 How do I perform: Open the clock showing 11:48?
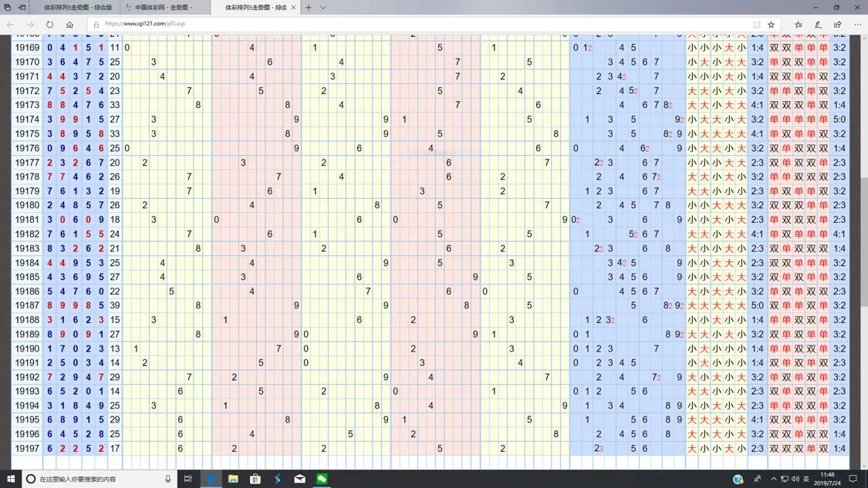coord(829,480)
